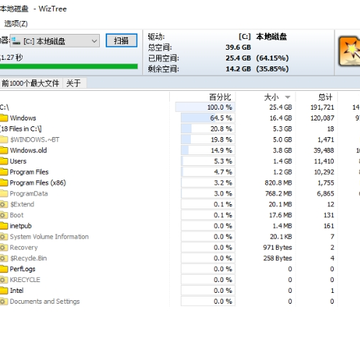Click the Windows folder name
360x360 pixels.
23,118
